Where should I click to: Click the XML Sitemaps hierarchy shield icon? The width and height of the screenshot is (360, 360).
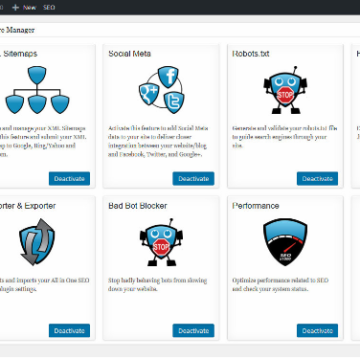click(37, 90)
